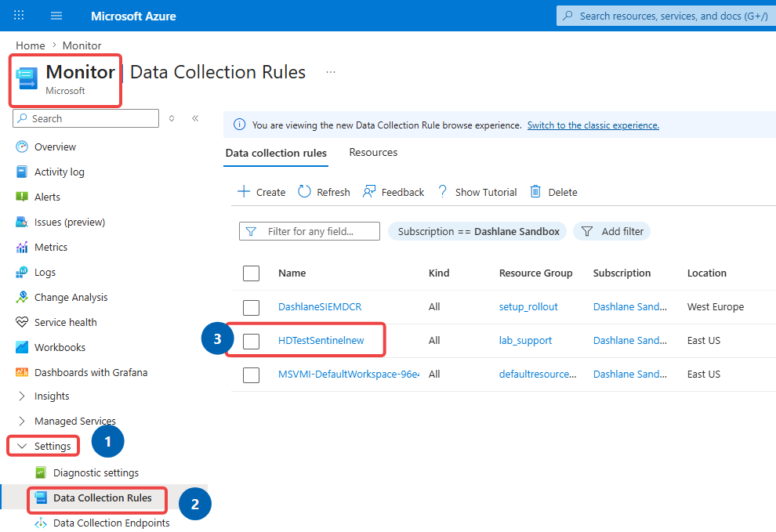This screenshot has height=532, width=776.
Task: Check the MSVMI-DefaultWorkspace row checkbox
Action: [x=251, y=375]
